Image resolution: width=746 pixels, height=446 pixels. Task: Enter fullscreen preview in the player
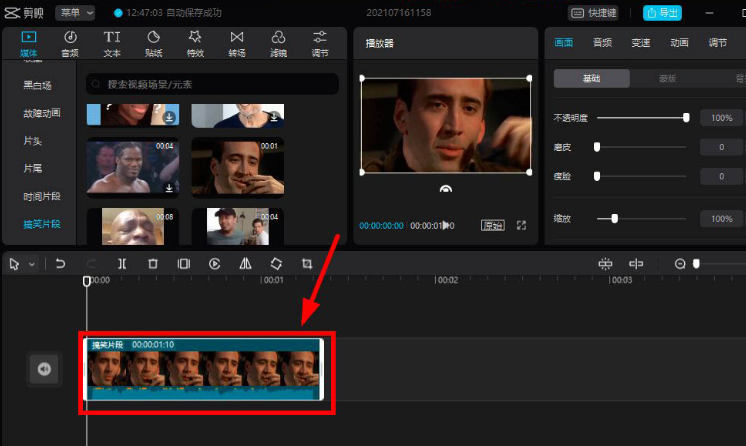point(521,225)
